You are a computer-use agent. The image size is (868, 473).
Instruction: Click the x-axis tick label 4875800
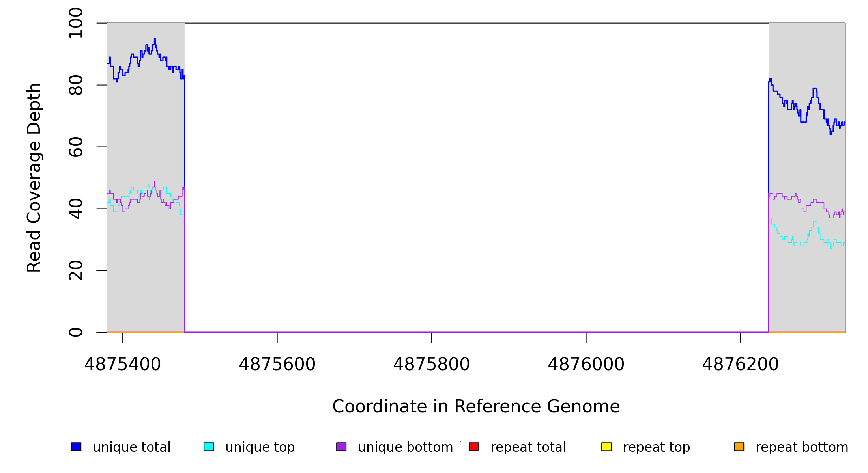point(432,364)
